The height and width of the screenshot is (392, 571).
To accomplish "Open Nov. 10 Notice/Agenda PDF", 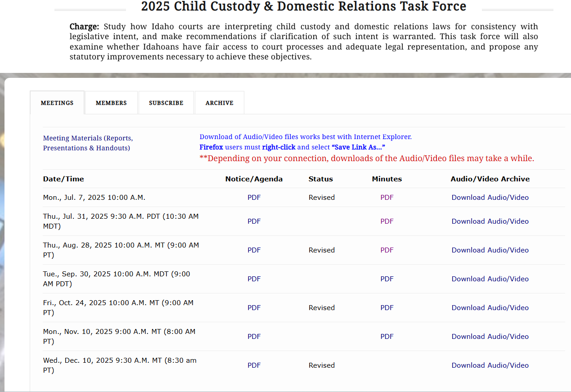I will point(254,337).
